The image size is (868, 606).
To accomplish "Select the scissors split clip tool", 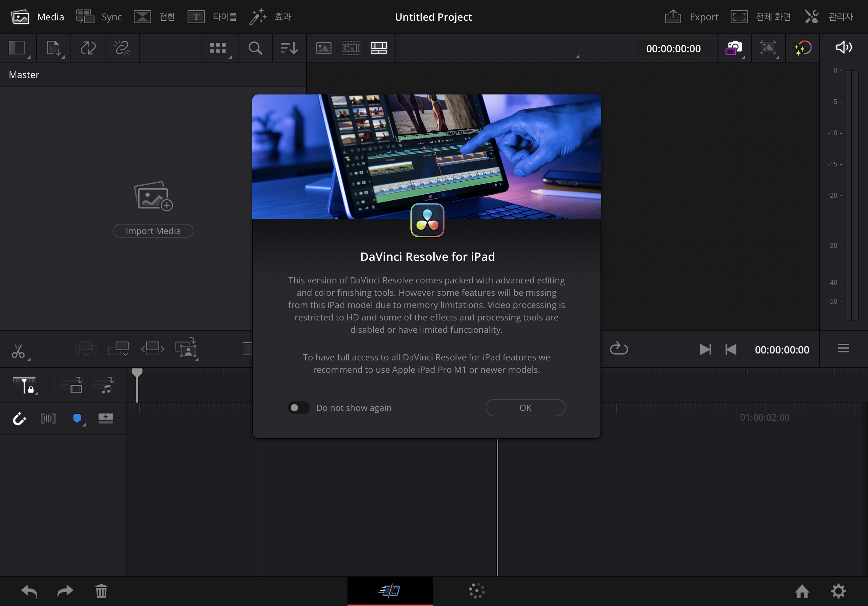I will (x=18, y=350).
